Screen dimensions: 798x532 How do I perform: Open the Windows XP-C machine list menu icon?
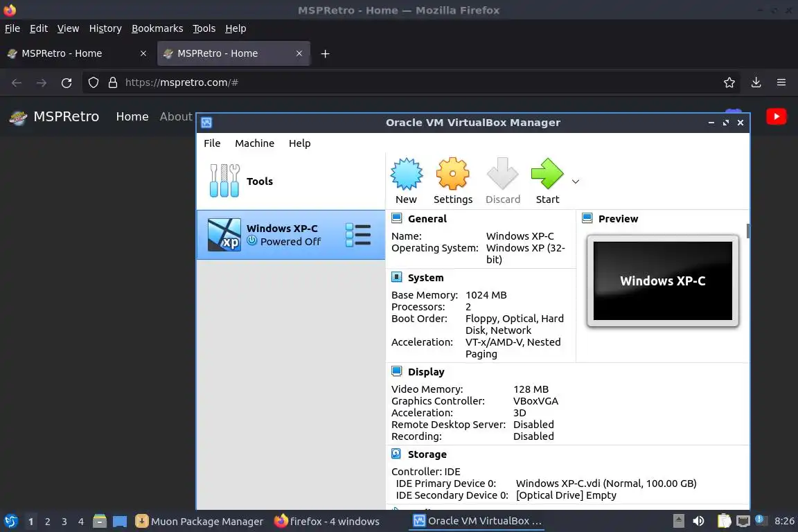coord(358,235)
